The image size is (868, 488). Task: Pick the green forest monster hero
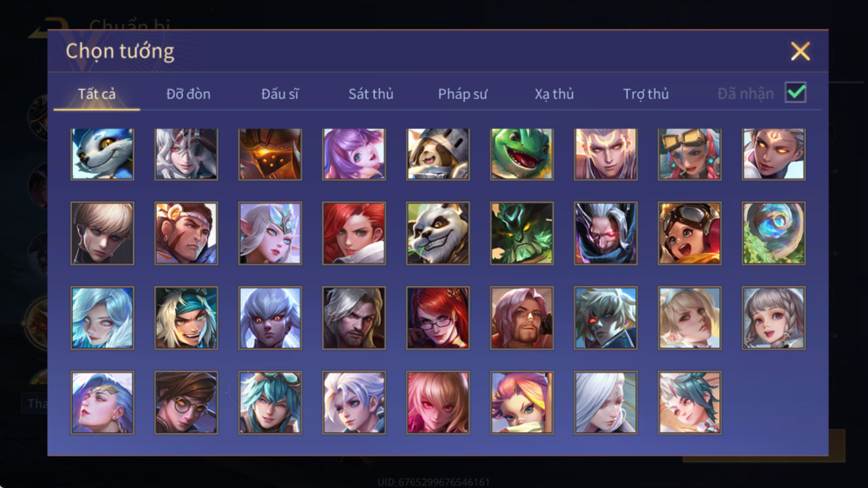point(522,233)
